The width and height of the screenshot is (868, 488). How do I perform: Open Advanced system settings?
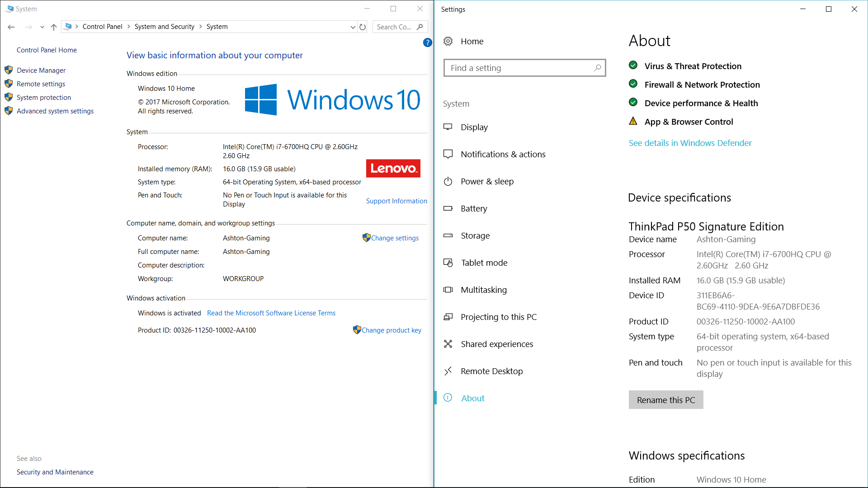coord(55,111)
